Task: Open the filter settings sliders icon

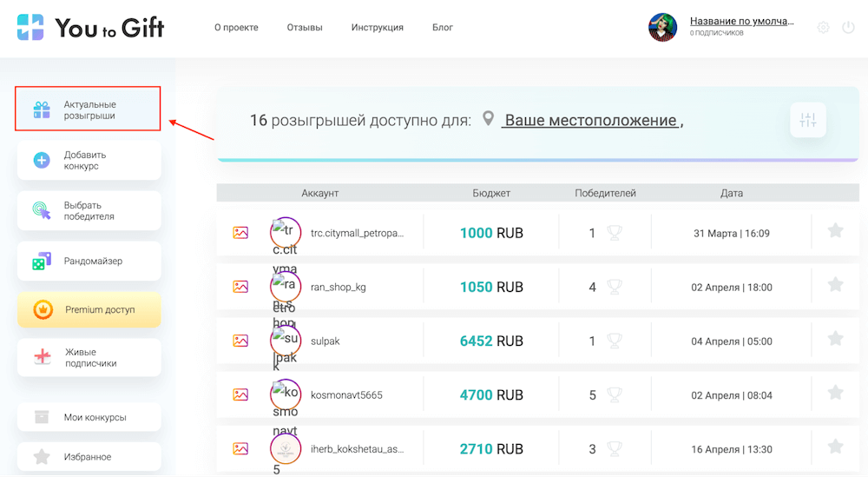Action: [x=808, y=120]
